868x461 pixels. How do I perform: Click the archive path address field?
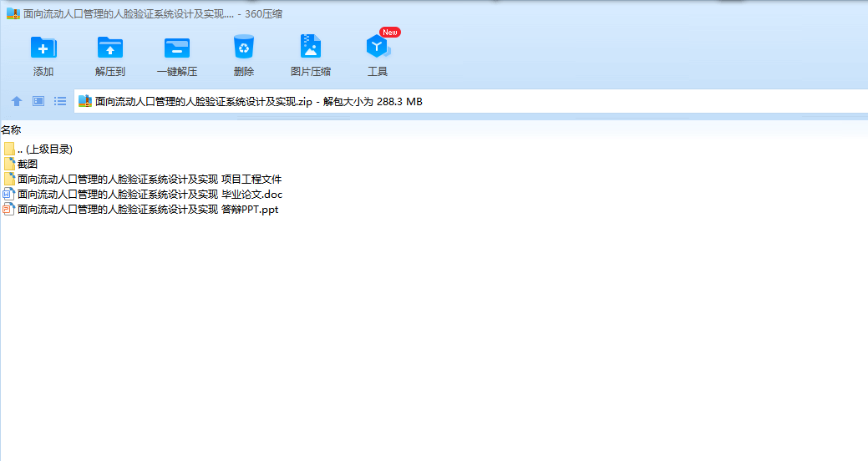pos(470,101)
